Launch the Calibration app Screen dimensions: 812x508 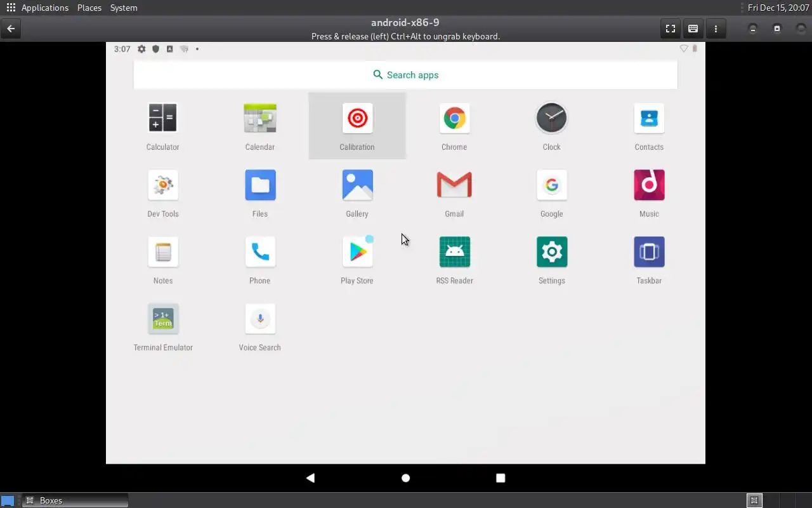click(x=357, y=126)
